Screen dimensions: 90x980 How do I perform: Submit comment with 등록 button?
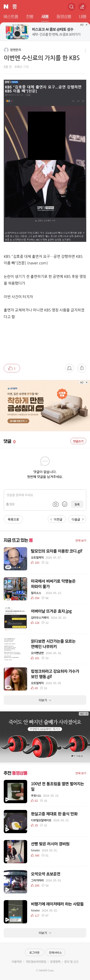pyautogui.click(x=77, y=504)
